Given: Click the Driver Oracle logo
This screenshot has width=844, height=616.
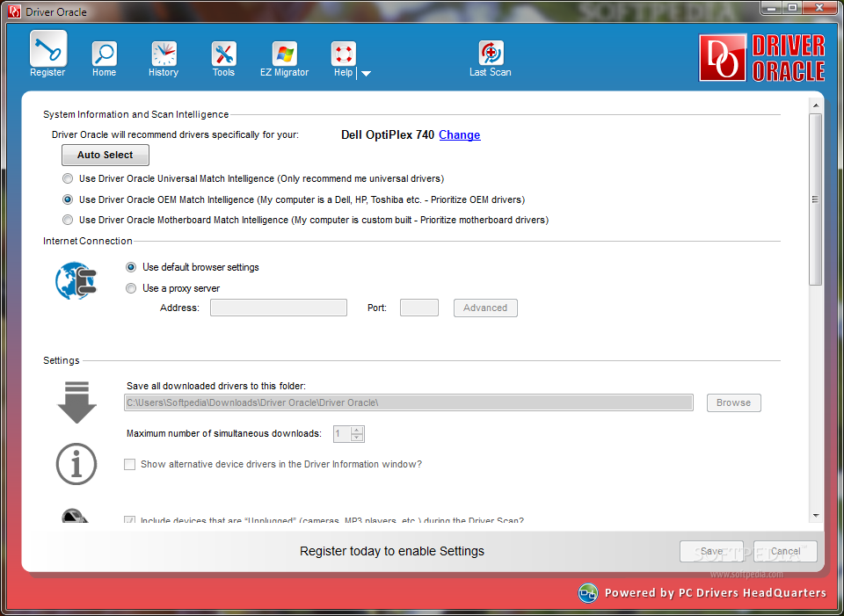Looking at the screenshot, I should click(761, 58).
